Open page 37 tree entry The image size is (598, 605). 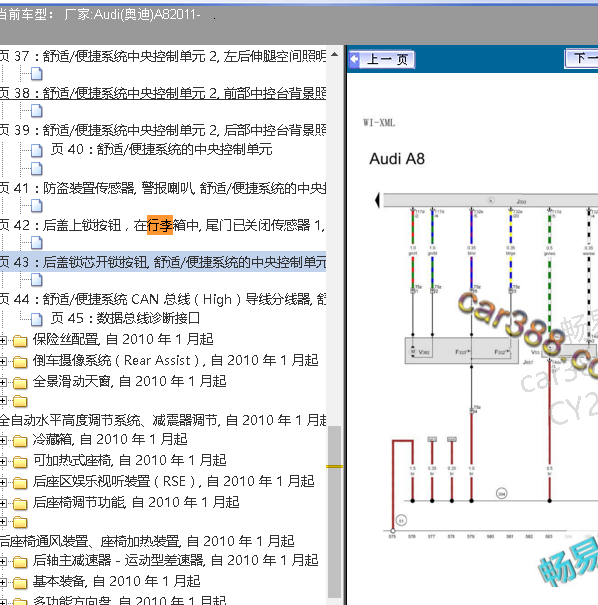pos(163,56)
